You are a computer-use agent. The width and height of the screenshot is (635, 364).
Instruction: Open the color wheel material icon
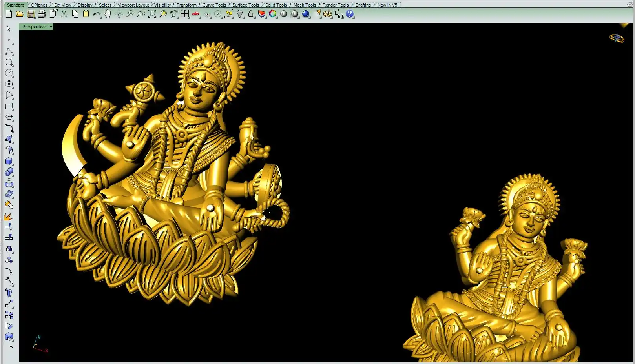[273, 14]
